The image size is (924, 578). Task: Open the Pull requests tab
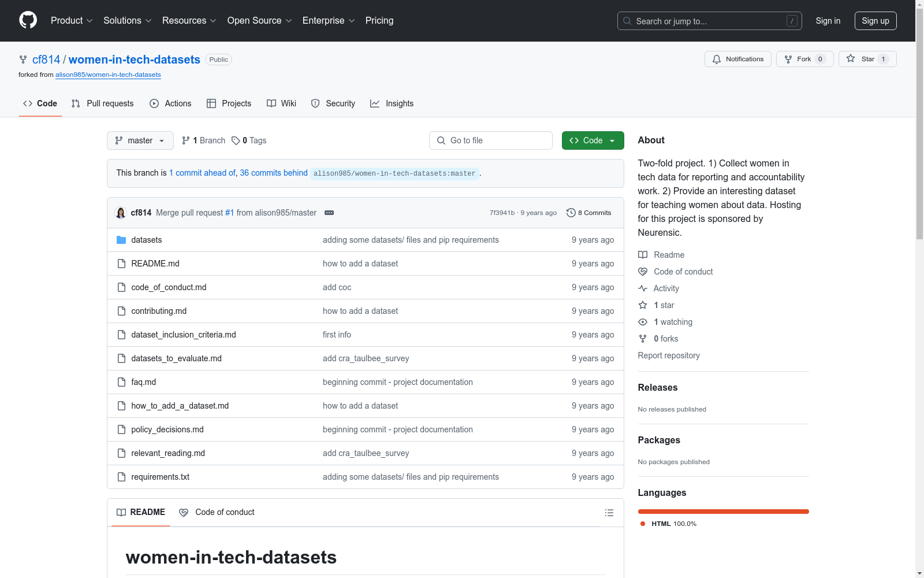click(x=102, y=103)
